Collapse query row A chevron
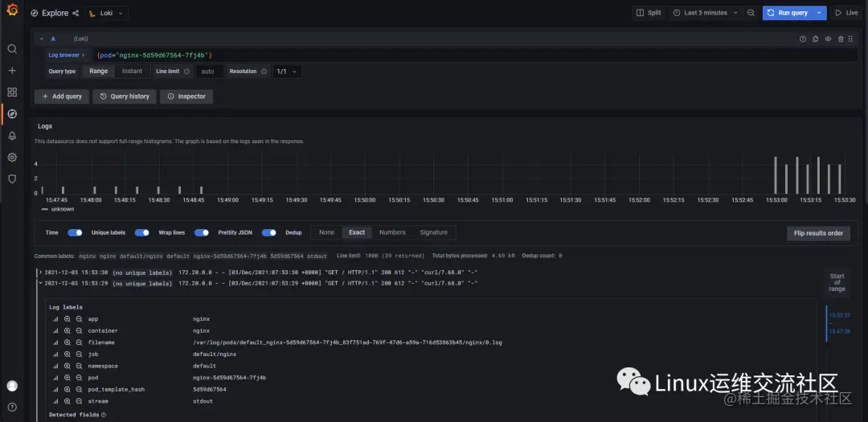The height and width of the screenshot is (422, 868). pyautogui.click(x=42, y=39)
